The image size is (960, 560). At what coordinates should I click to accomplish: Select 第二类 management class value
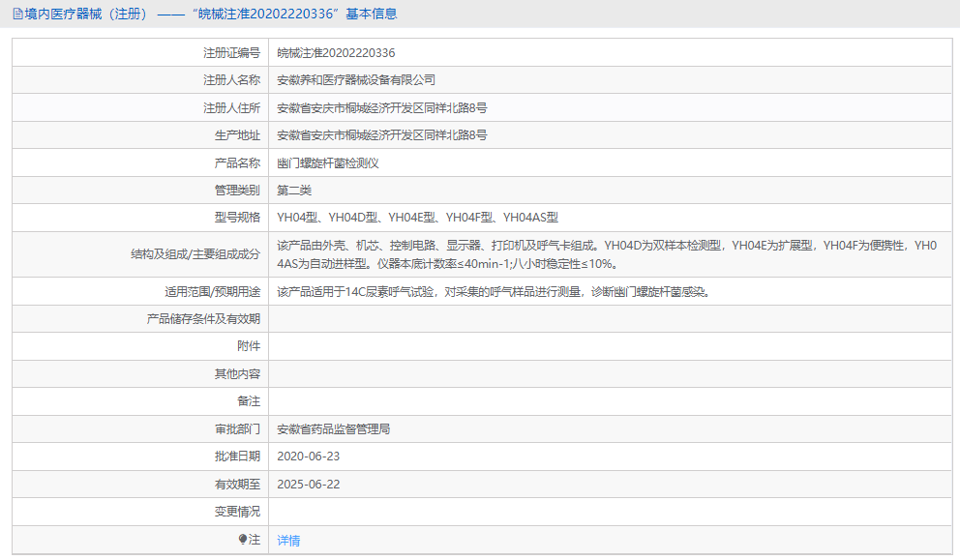[x=294, y=191]
